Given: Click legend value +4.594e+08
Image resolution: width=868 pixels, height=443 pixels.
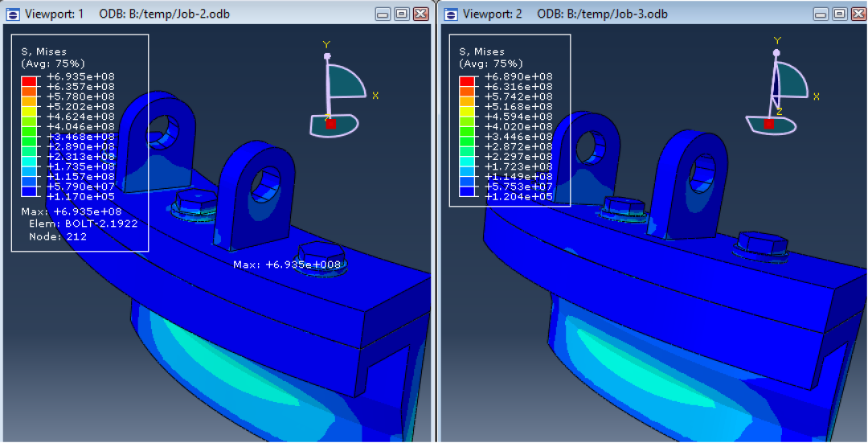Looking at the screenshot, I should (518, 117).
